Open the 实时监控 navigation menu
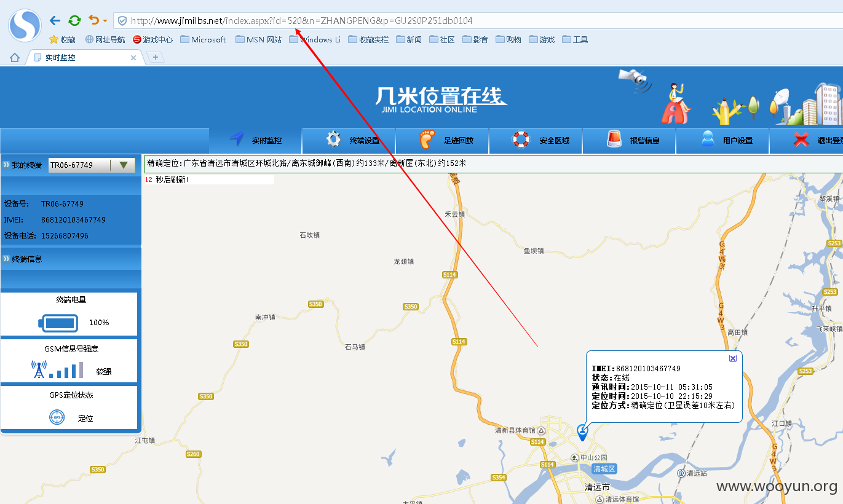This screenshot has height=504, width=843. (256, 141)
